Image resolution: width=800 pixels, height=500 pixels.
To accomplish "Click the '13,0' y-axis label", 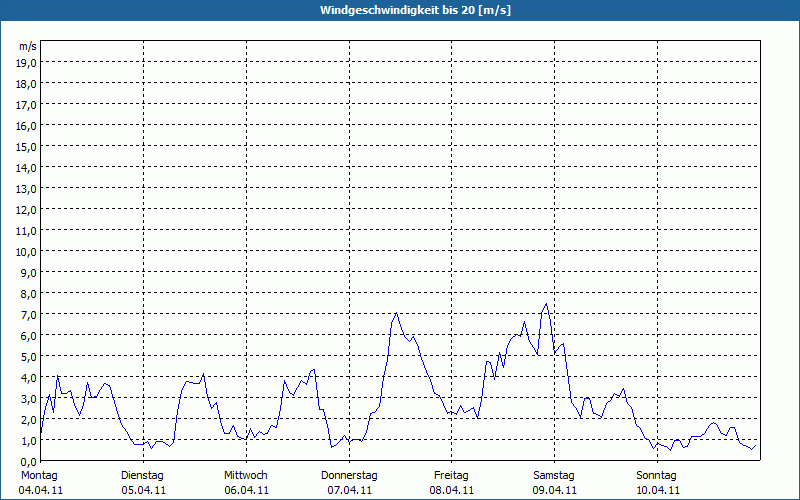I will (27, 189).
